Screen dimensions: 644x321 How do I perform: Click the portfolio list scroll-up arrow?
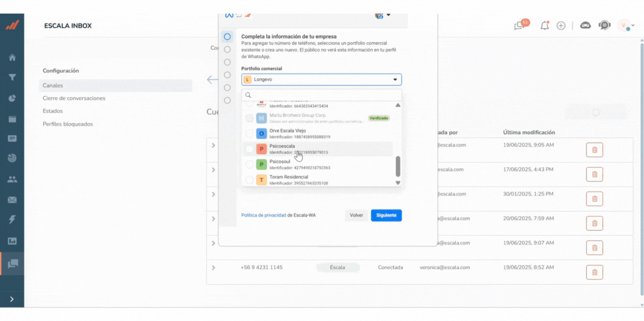click(398, 106)
